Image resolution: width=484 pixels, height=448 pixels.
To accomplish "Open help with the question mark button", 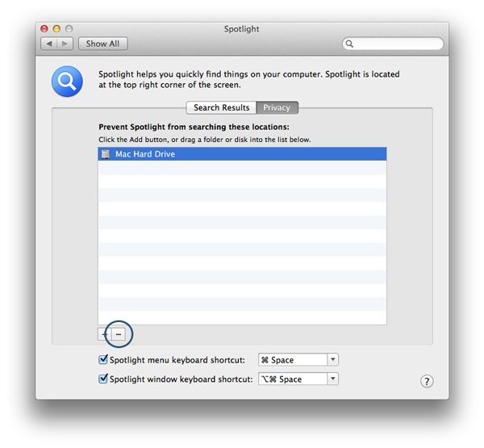I will (427, 381).
